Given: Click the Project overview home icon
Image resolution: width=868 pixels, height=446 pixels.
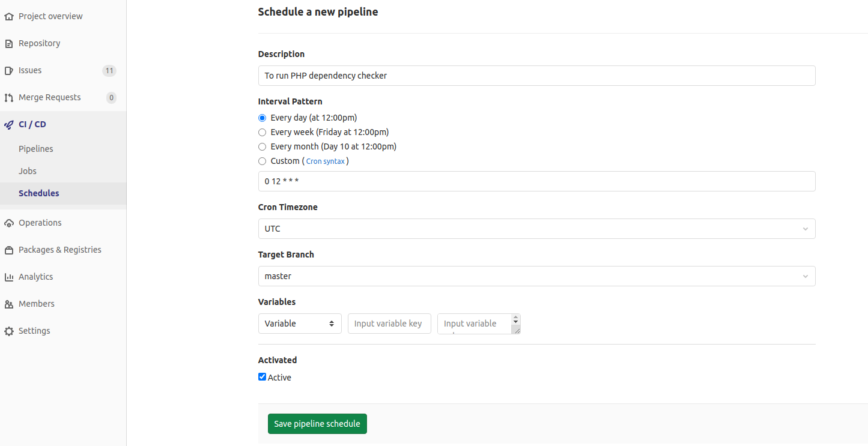Looking at the screenshot, I should [x=8, y=16].
